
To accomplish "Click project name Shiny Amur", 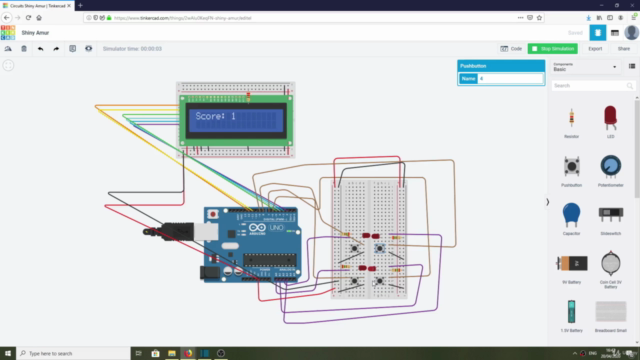I will click(x=35, y=33).
